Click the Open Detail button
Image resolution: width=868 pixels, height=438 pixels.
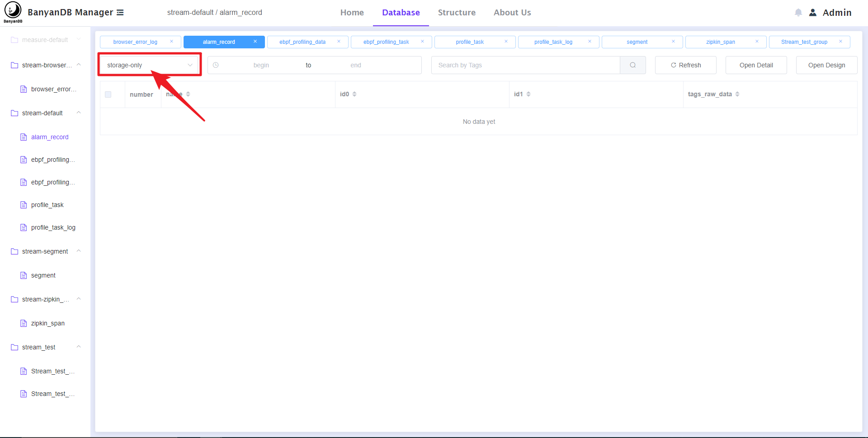pyautogui.click(x=756, y=65)
